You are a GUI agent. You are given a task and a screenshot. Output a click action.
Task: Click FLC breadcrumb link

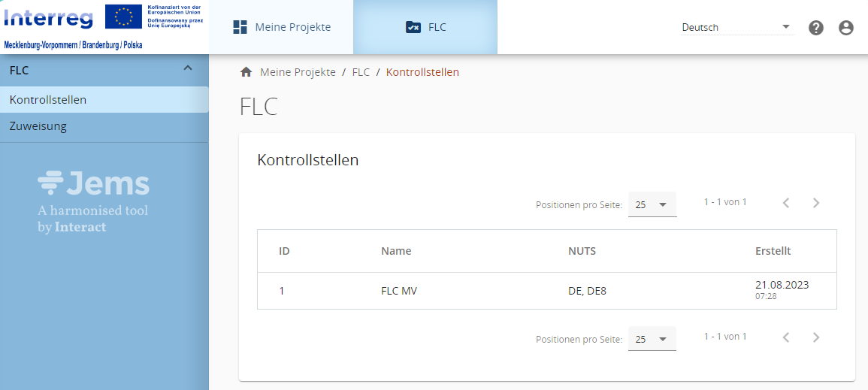point(361,72)
